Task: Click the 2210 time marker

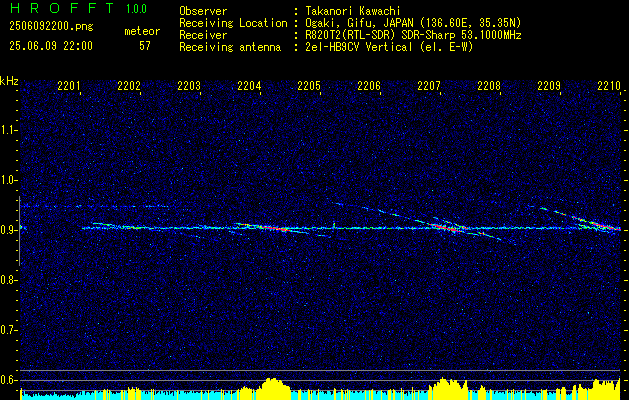Action: click(609, 86)
